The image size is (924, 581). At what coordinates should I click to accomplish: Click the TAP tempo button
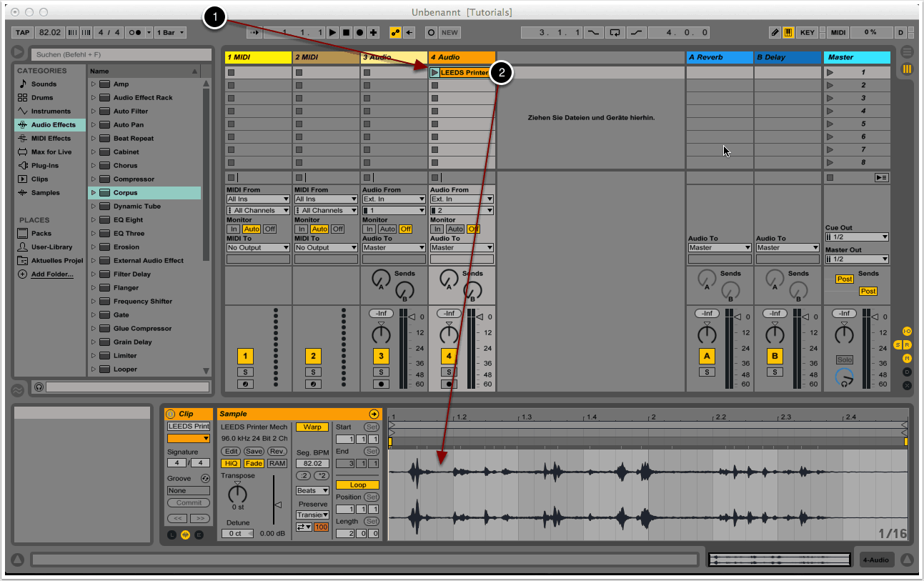click(x=23, y=32)
